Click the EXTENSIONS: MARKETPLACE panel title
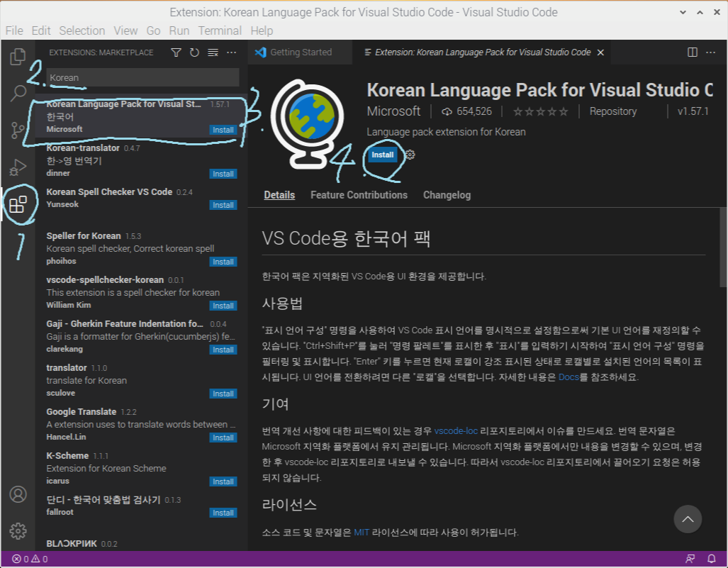The image size is (728, 568). click(101, 52)
